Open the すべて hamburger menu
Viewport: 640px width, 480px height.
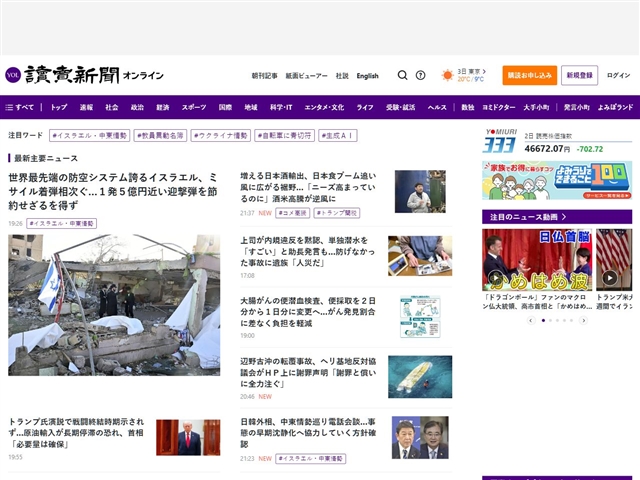coord(20,107)
